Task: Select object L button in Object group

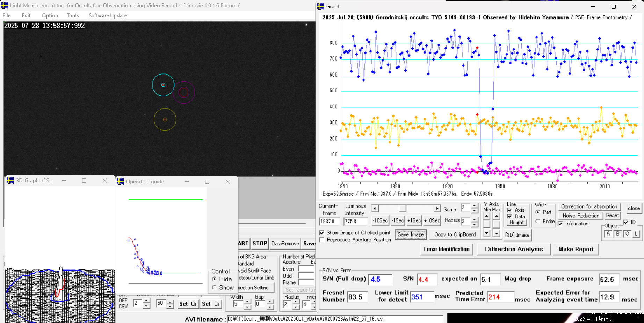Action: [636, 234]
